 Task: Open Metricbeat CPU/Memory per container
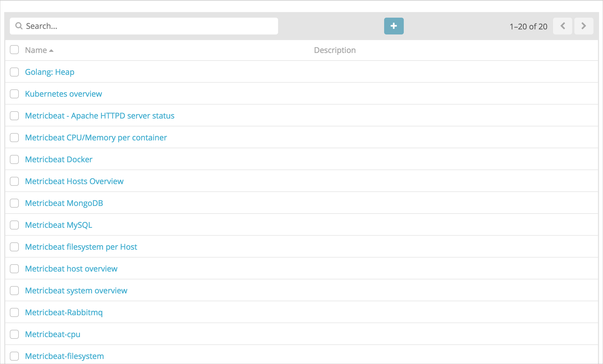click(96, 138)
